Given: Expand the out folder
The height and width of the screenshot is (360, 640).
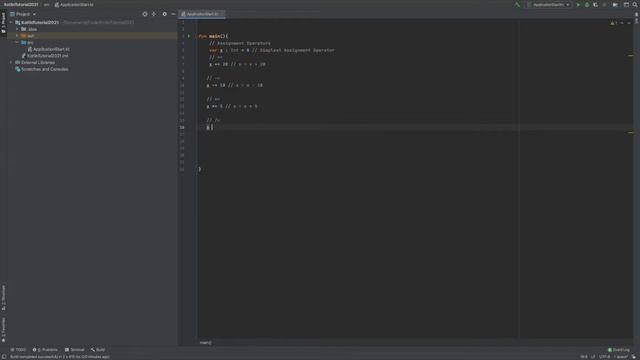Looking at the screenshot, I should tap(17, 36).
